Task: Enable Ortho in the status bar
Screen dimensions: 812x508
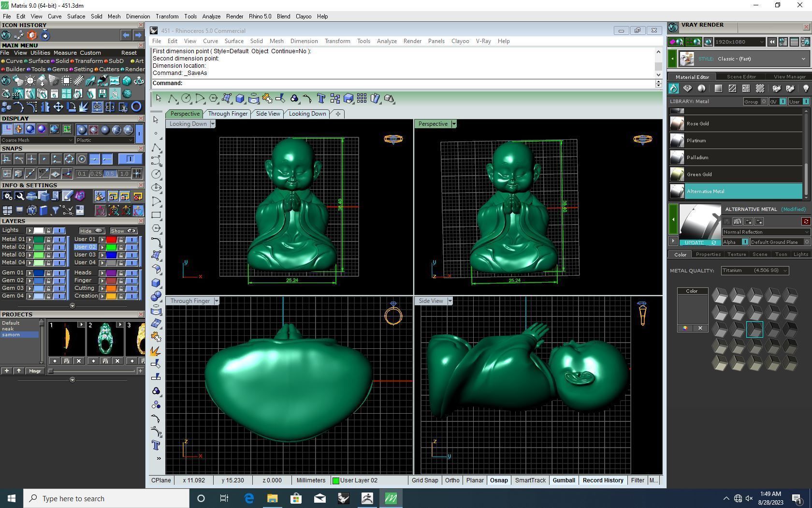Action: 452,480
